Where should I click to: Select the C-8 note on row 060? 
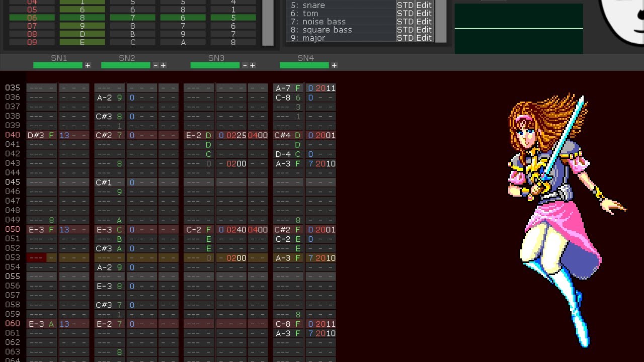283,324
